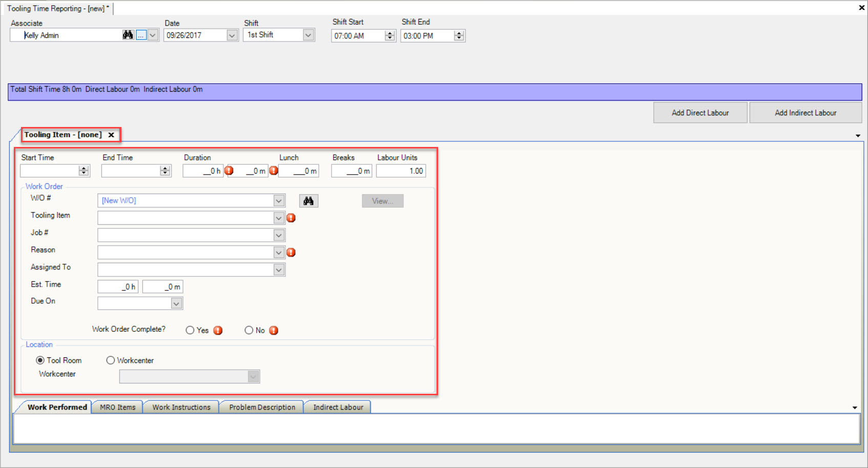This screenshot has width=868, height=468.
Task: Click the Work Order binoculars search icon
Action: [308, 201]
